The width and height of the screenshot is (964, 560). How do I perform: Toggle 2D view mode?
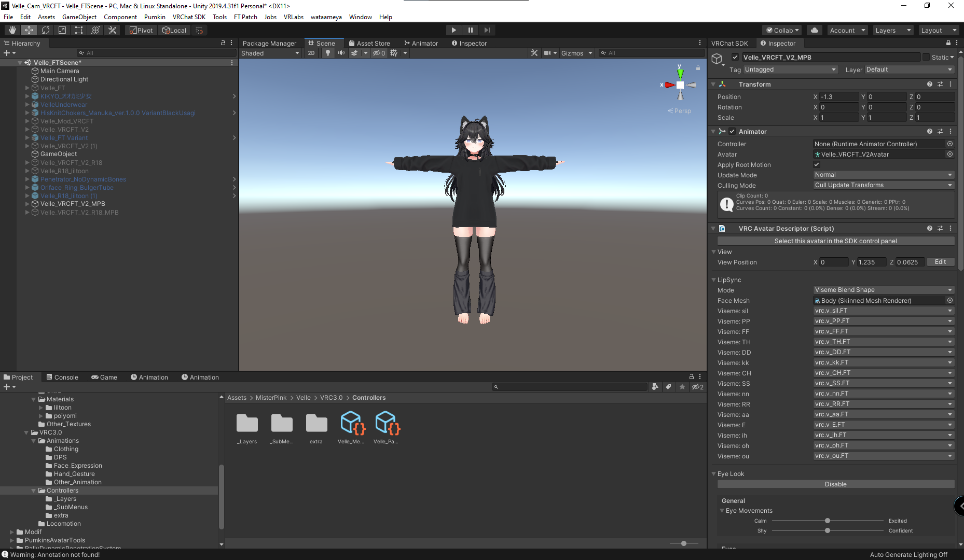(x=311, y=53)
